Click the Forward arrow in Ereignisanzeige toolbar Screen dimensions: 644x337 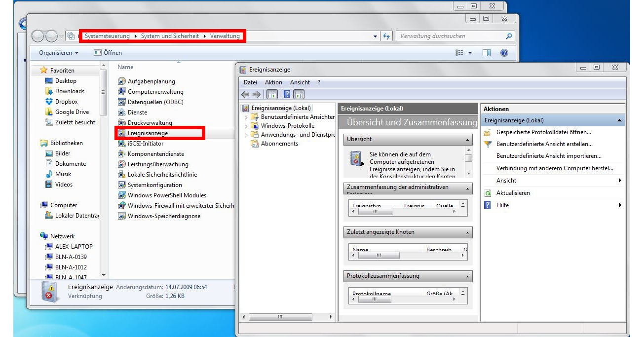(256, 94)
